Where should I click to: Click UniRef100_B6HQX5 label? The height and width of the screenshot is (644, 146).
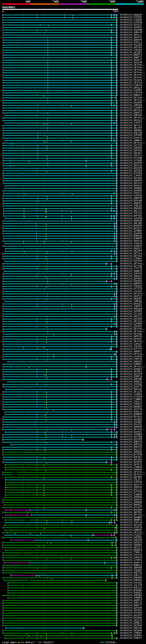pyautogui.click(x=131, y=407)
